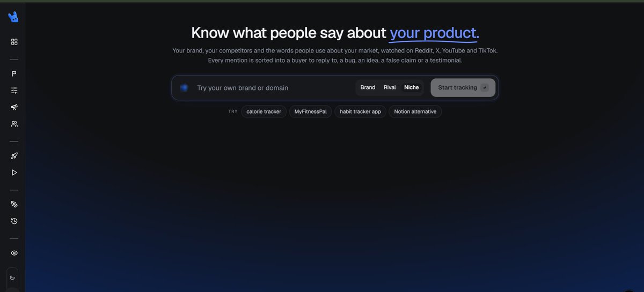Click the underlined 'your product.' headline text
Image resolution: width=644 pixels, height=292 pixels.
coord(434,33)
